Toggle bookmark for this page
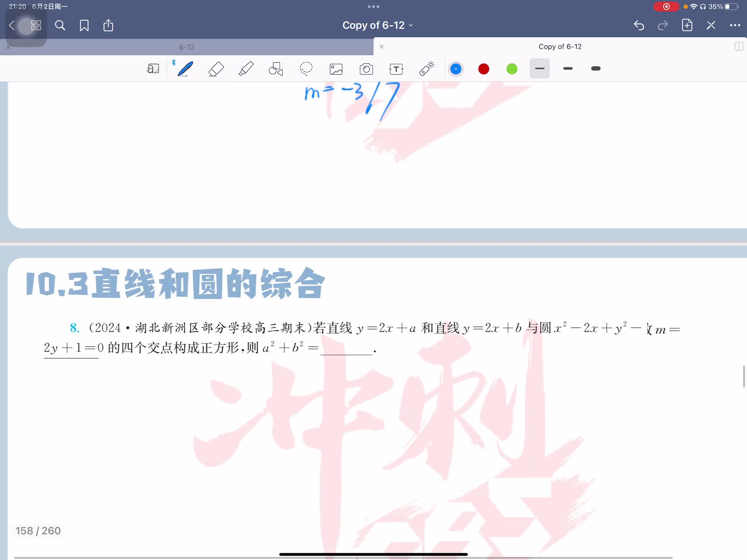The image size is (747, 560). pos(84,26)
